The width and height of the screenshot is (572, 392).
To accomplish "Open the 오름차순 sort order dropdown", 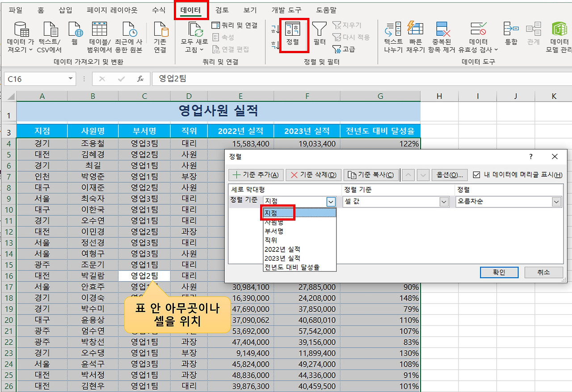I will tap(556, 201).
